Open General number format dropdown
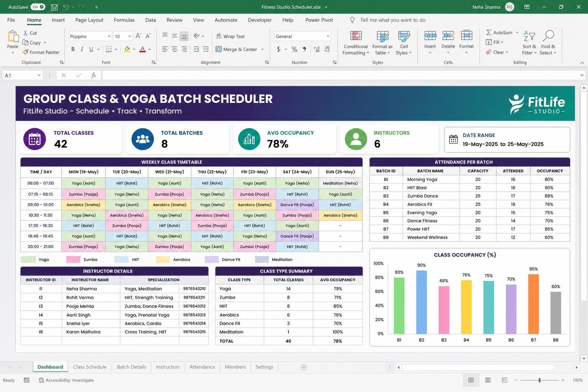 [328, 36]
